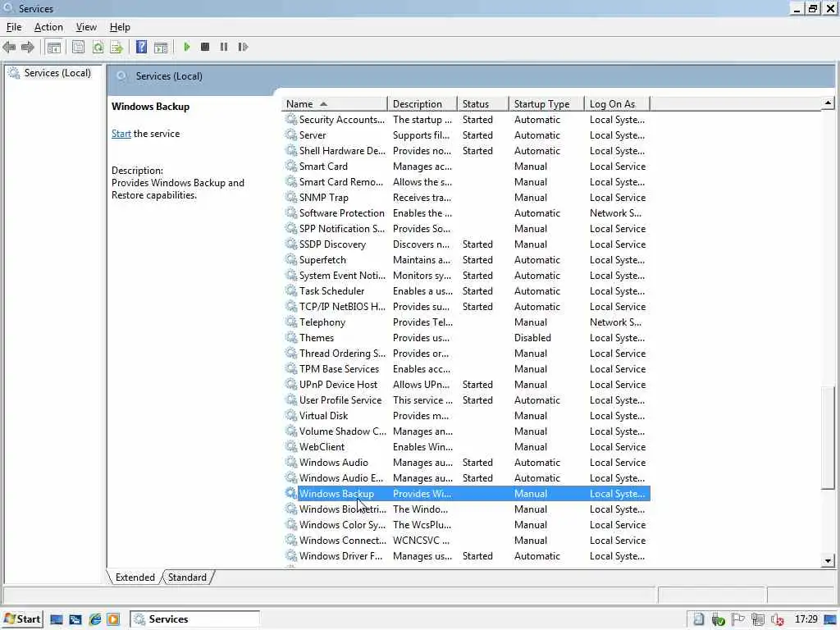Select the Telephony service
This screenshot has height=630, width=840.
[467, 322]
